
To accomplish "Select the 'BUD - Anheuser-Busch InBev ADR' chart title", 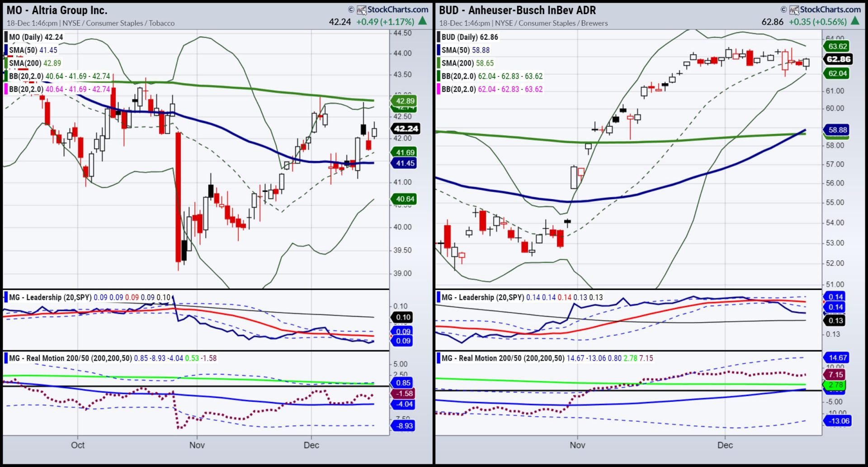I will [x=517, y=10].
